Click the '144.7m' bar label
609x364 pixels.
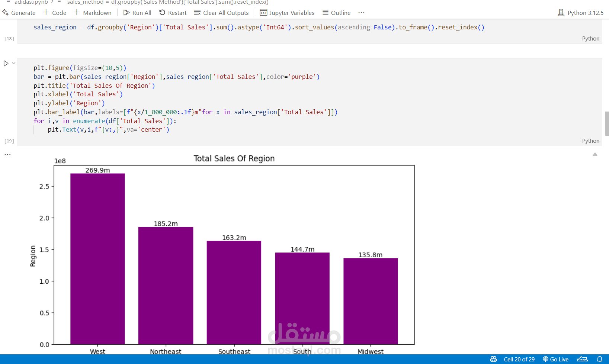coord(302,249)
